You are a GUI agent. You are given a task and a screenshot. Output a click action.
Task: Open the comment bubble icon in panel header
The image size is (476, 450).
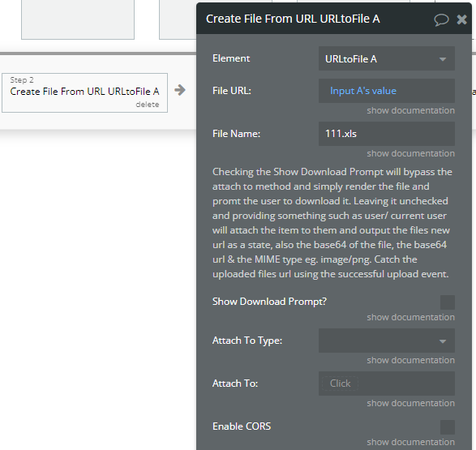pyautogui.click(x=441, y=19)
